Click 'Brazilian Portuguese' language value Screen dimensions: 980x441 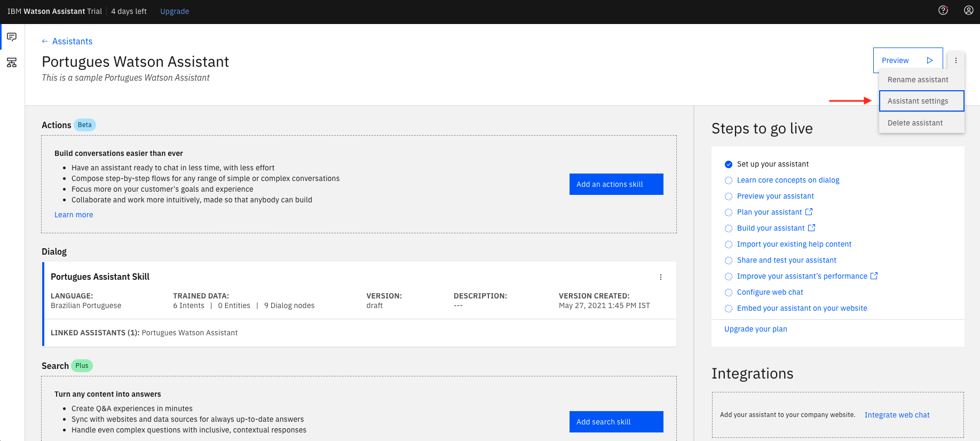(86, 305)
